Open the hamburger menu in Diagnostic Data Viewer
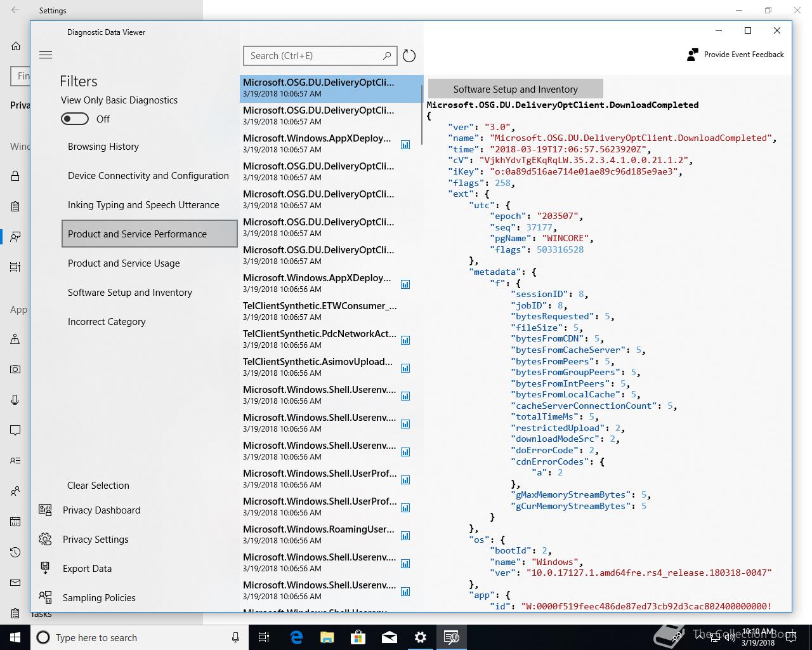The height and width of the screenshot is (650, 812). (46, 55)
